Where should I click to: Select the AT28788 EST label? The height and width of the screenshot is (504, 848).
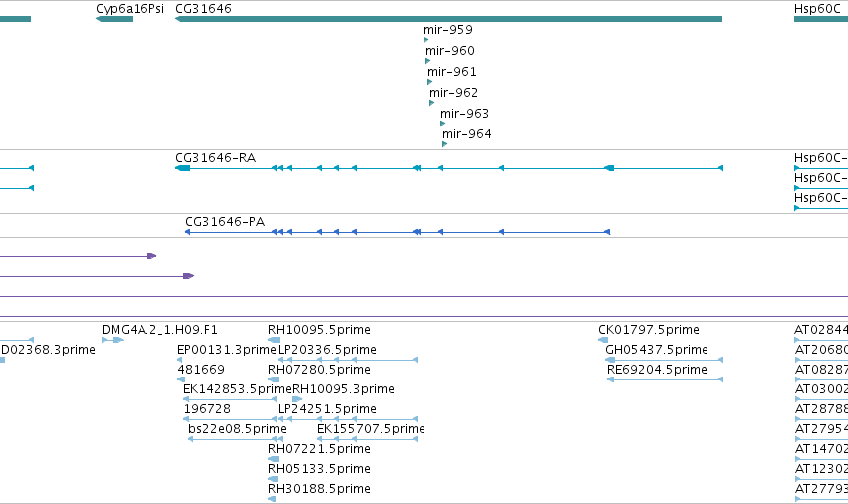(x=821, y=409)
